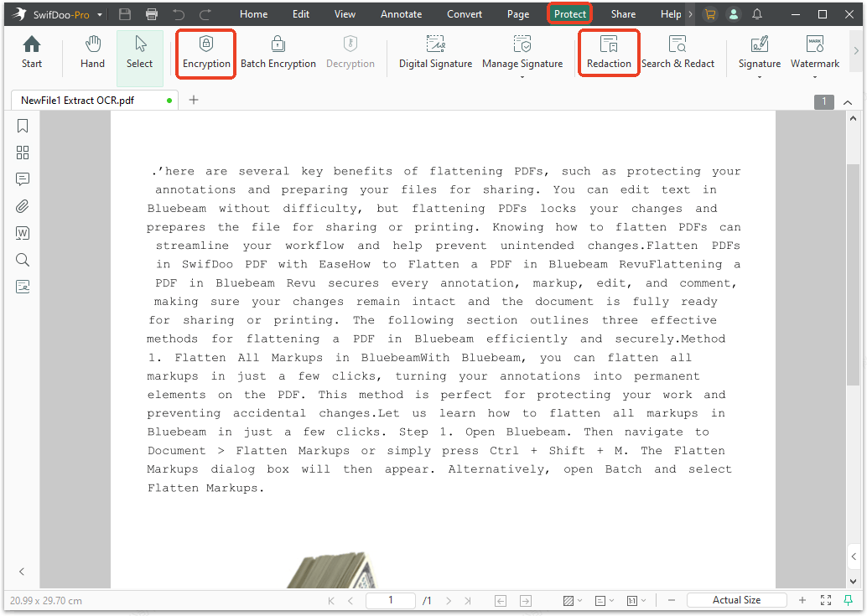Switch to the Hand tool
This screenshot has width=867, height=616.
coord(92,54)
